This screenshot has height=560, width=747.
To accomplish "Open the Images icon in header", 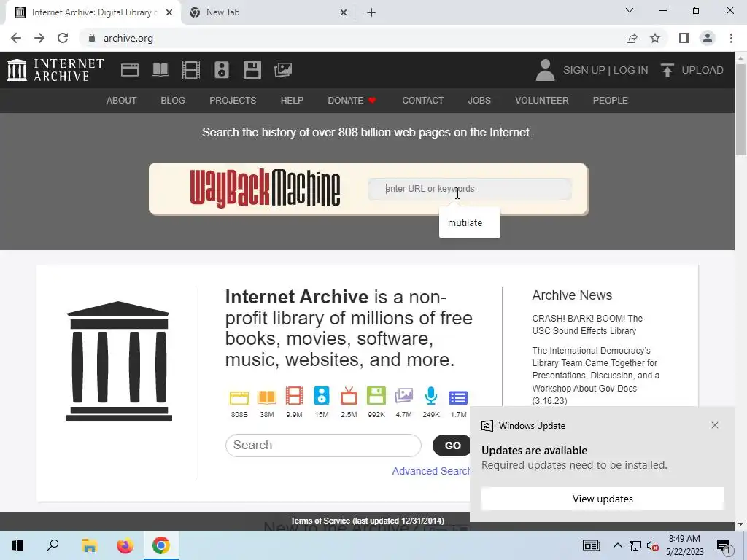I will pyautogui.click(x=283, y=70).
